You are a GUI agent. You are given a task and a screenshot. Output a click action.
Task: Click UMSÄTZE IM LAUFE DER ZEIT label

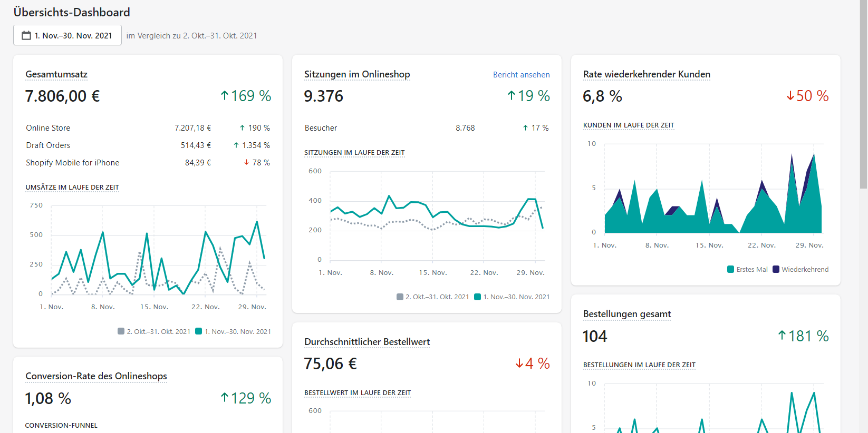[72, 188]
